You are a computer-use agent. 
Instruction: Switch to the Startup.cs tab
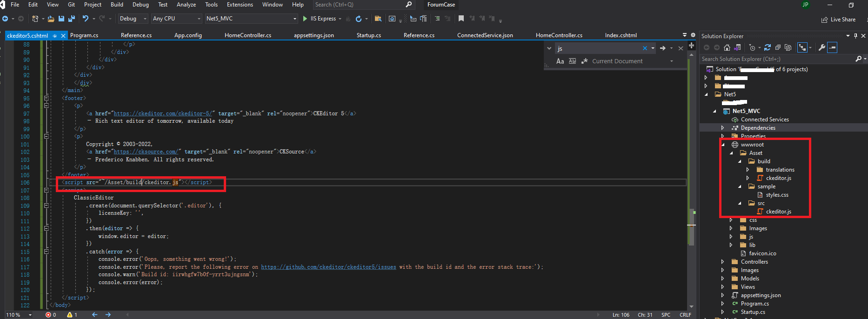[x=368, y=35]
